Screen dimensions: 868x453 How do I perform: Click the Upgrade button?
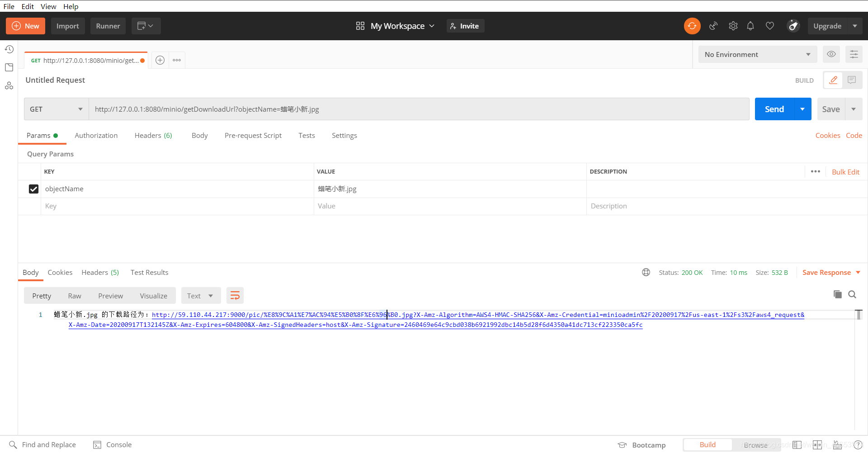827,26
